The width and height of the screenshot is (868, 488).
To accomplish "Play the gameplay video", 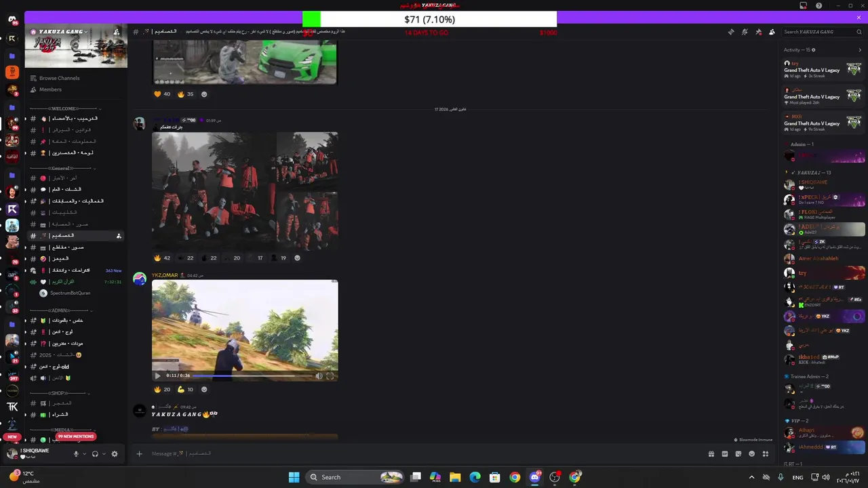I will (x=158, y=375).
